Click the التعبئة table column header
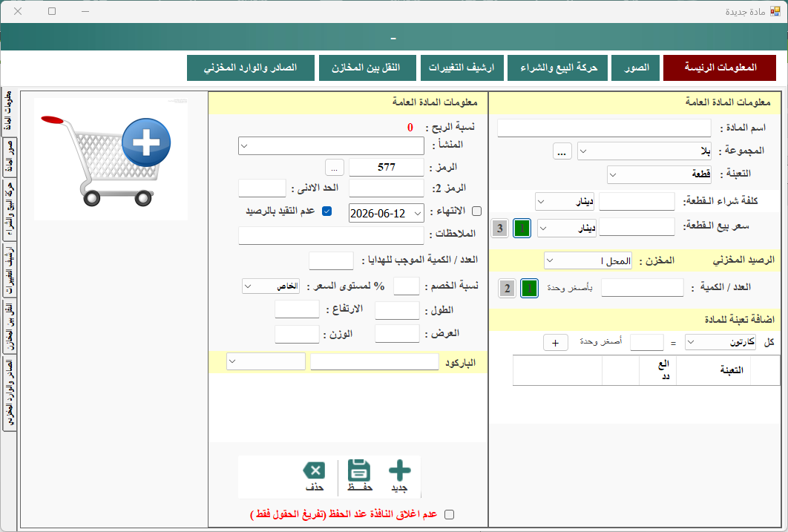This screenshot has height=532, width=788. click(x=713, y=371)
